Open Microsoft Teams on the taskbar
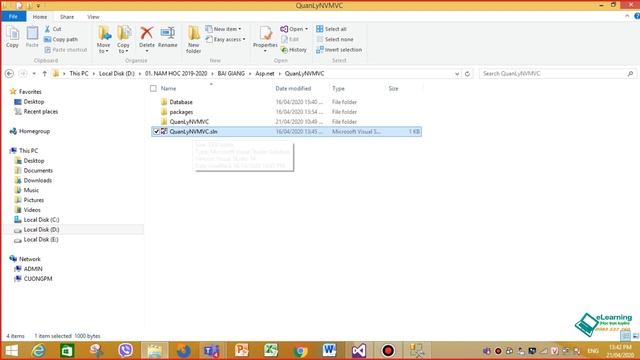Viewport: 640px width, 360px height. click(212, 351)
